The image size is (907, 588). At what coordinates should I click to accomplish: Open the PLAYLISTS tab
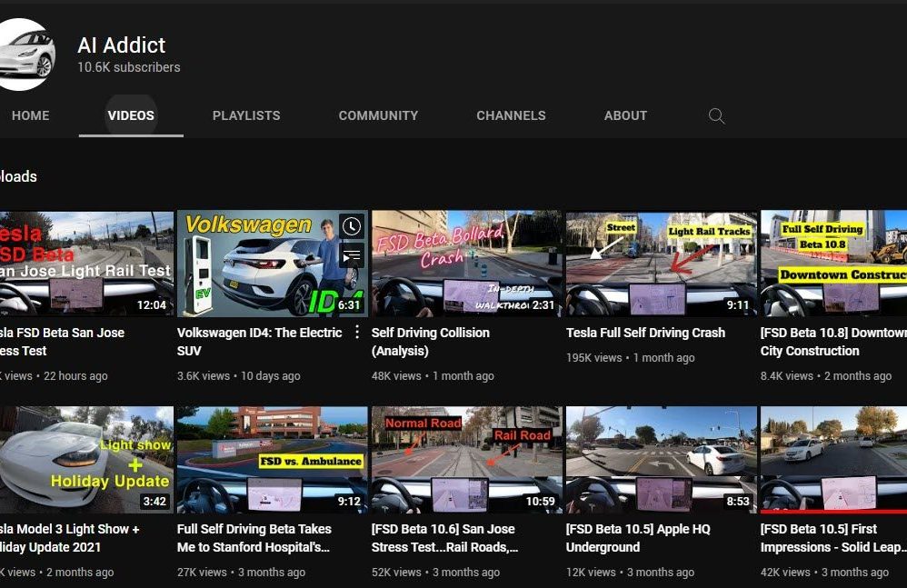pos(246,116)
